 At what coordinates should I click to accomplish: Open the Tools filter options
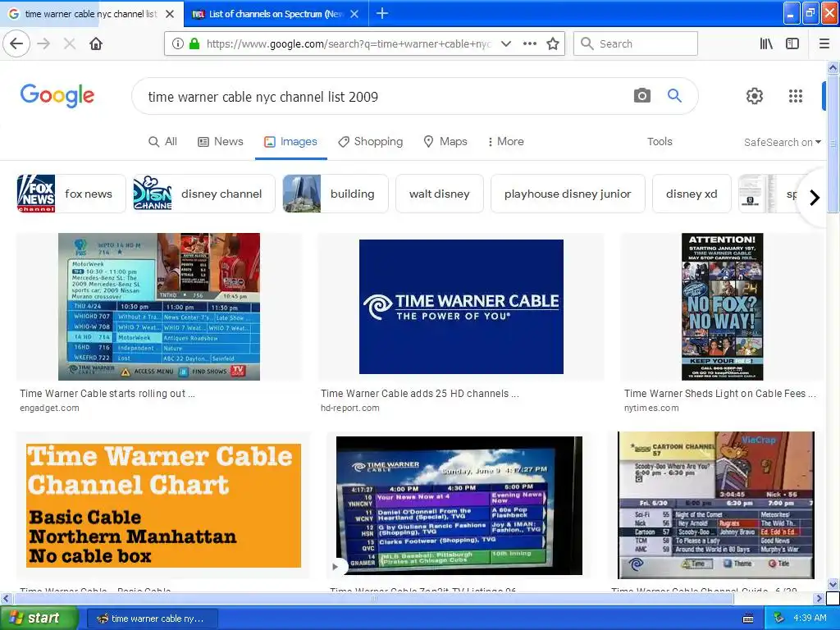point(660,141)
